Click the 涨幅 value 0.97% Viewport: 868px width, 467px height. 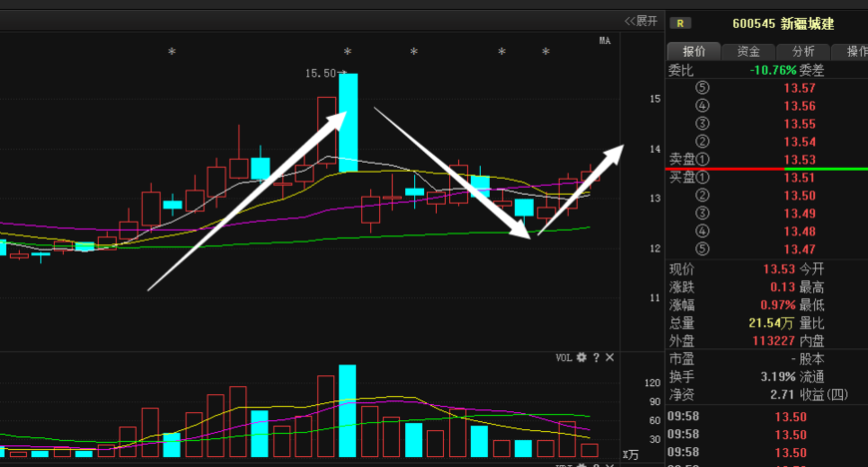[778, 304]
